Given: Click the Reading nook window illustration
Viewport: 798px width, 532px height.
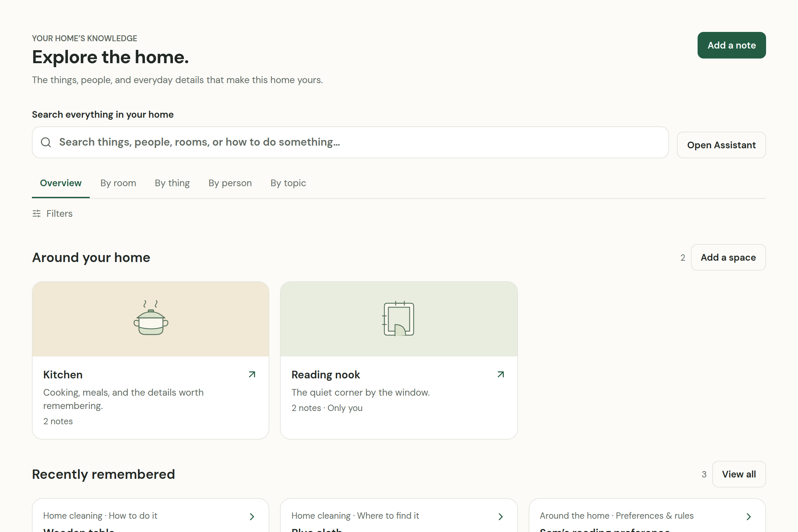Looking at the screenshot, I should click(398, 319).
